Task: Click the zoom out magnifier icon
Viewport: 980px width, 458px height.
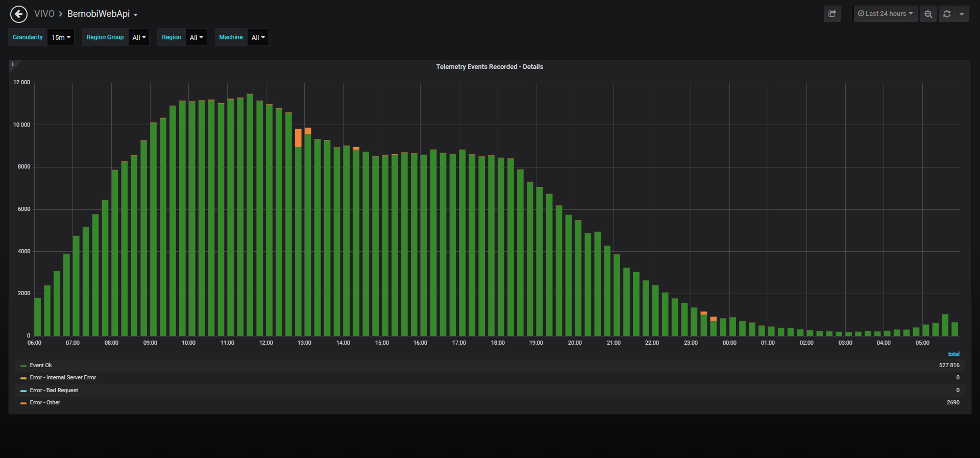Action: (x=928, y=14)
